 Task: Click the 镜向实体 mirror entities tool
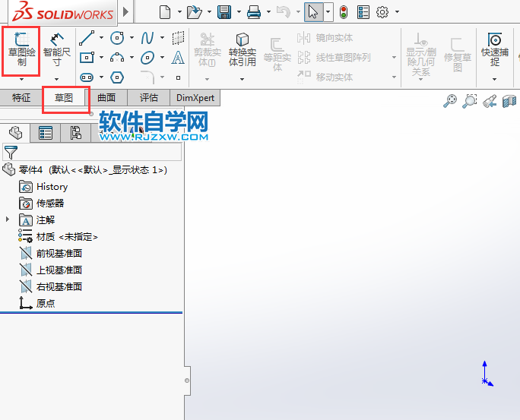pyautogui.click(x=325, y=38)
